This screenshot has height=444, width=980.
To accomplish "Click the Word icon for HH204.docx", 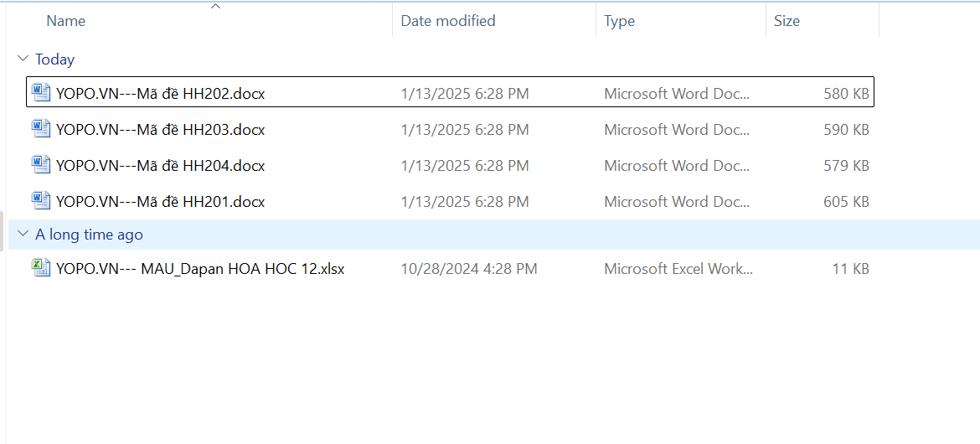I will [x=40, y=165].
